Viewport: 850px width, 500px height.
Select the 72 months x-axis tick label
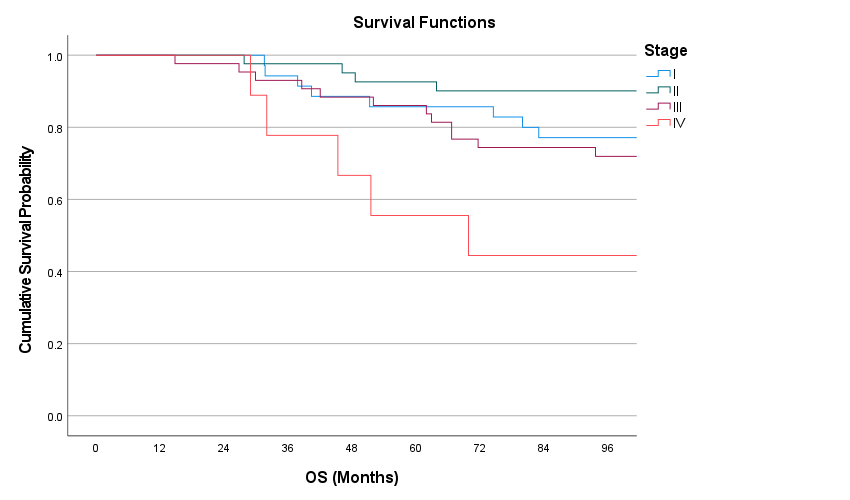coord(480,448)
